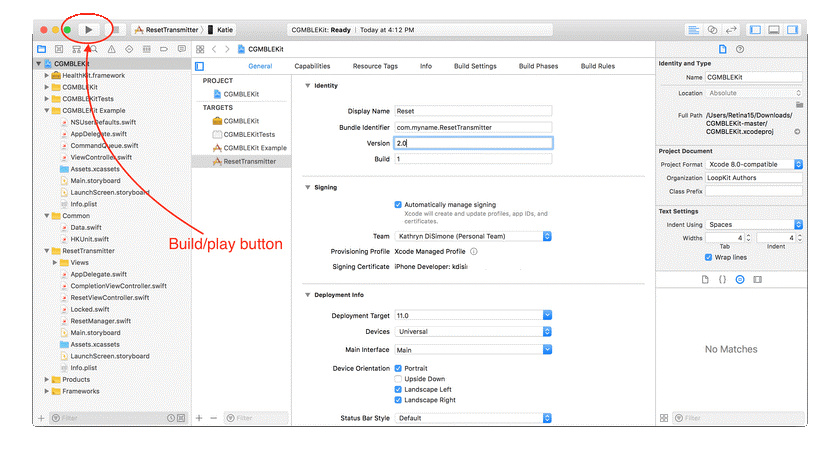Screen dimensions: 840x473
Task: Open the Issue navigator warning icon
Action: [111, 49]
